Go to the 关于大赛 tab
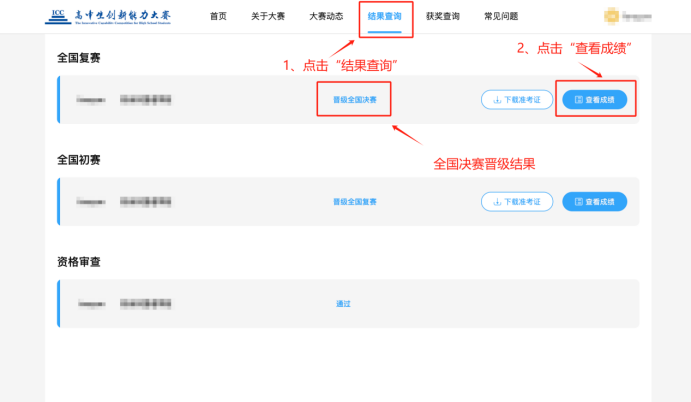This screenshot has width=691, height=402. pos(269,17)
